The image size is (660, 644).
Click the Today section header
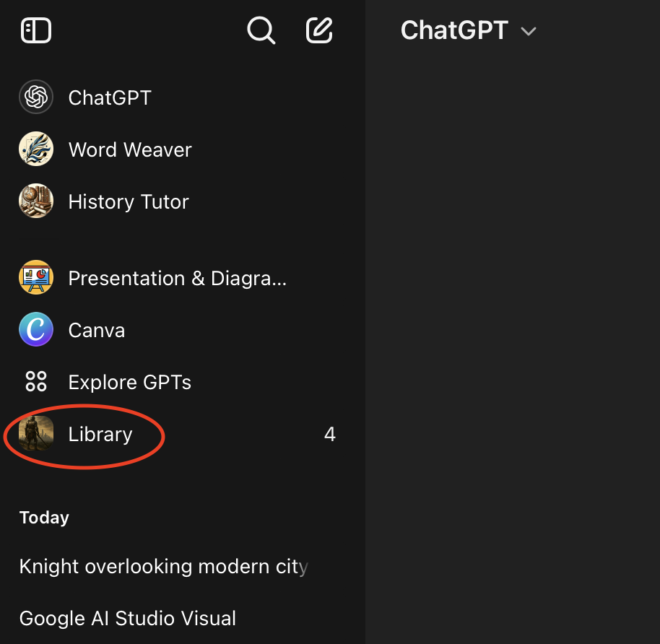tap(44, 518)
